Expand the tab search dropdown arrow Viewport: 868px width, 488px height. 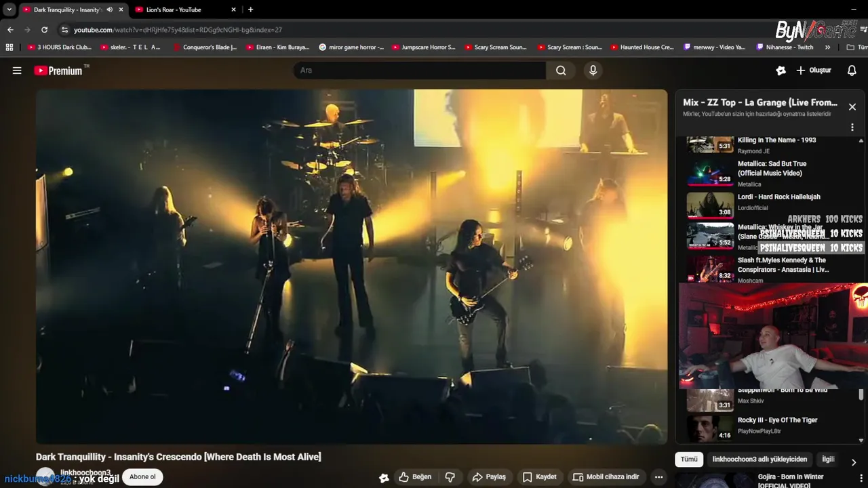(9, 9)
